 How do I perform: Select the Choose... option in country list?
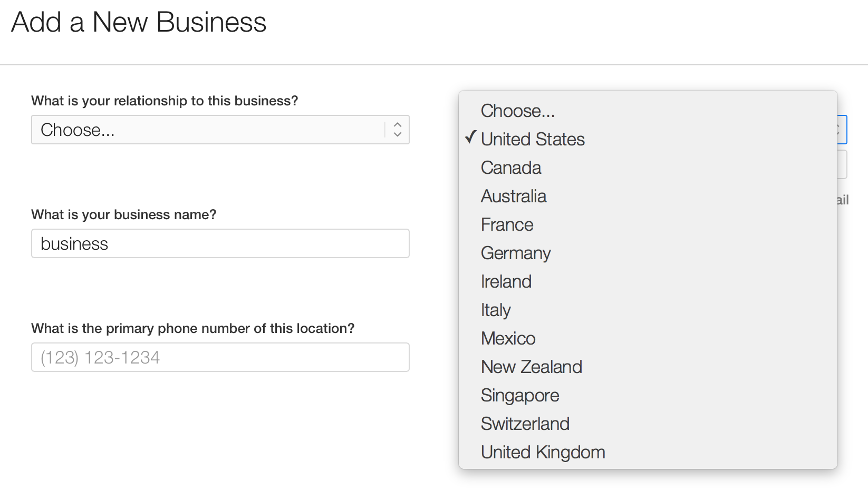[x=517, y=111]
